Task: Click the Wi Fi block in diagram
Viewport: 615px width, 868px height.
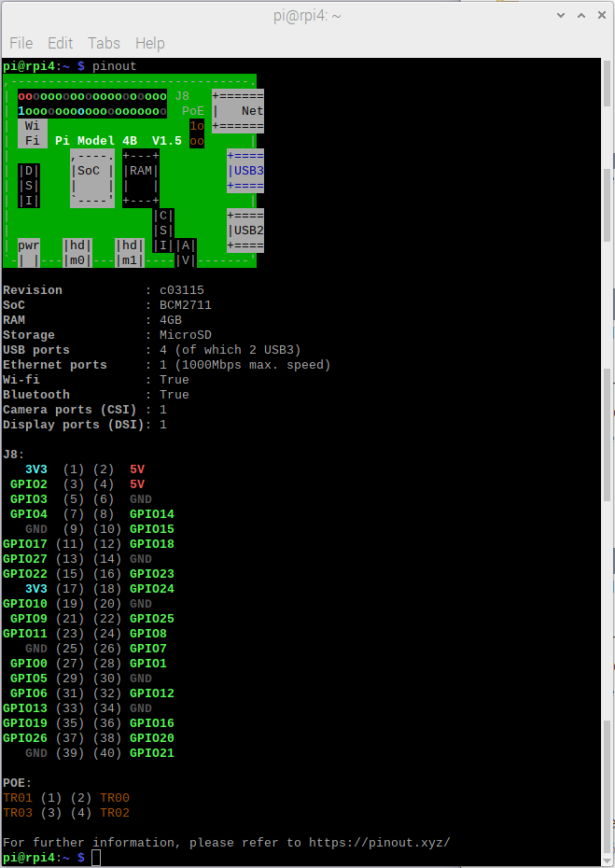Action: point(33,133)
